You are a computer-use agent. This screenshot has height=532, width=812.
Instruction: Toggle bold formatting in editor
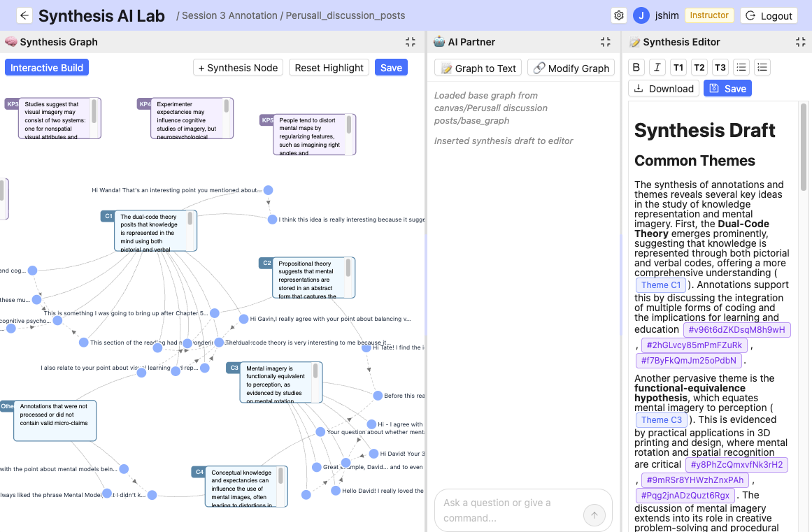[636, 67]
